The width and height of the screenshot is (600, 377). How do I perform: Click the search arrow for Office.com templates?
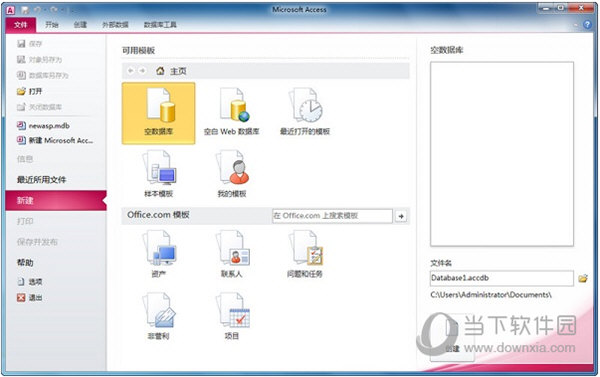tap(401, 216)
